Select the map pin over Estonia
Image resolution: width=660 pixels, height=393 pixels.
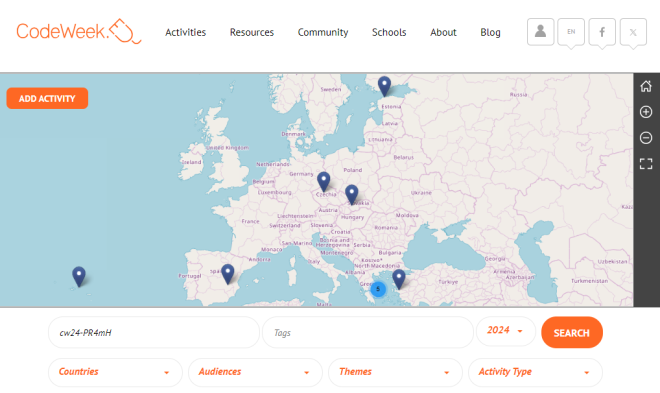point(384,86)
